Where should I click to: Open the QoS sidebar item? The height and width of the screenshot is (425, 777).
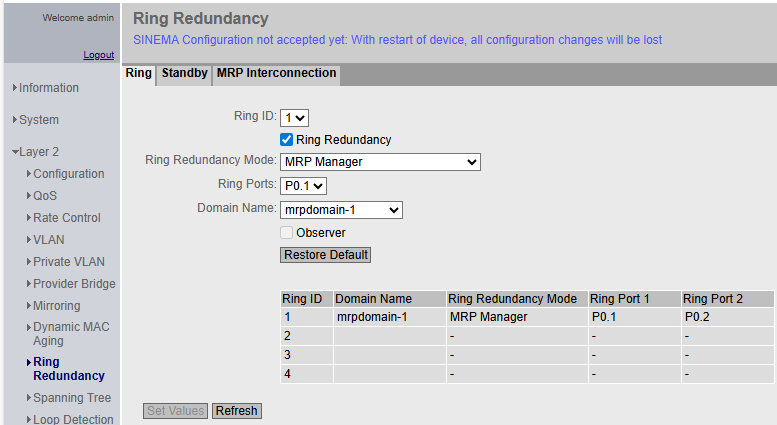coord(45,196)
